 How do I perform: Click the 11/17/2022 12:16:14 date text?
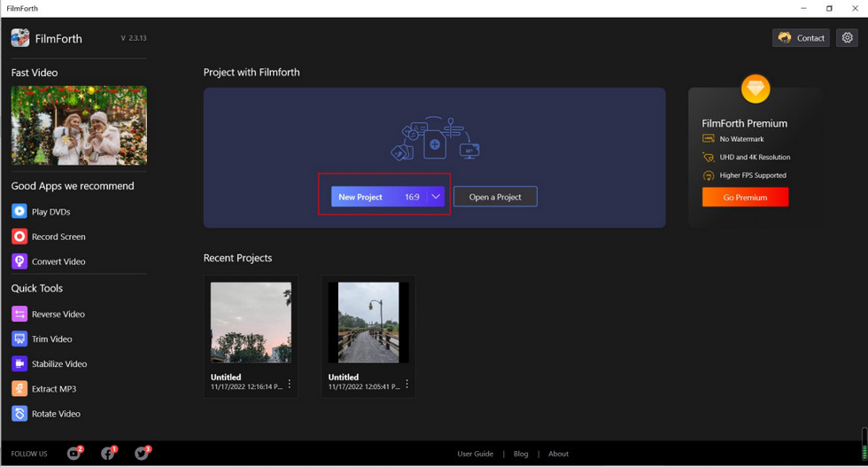(x=246, y=386)
